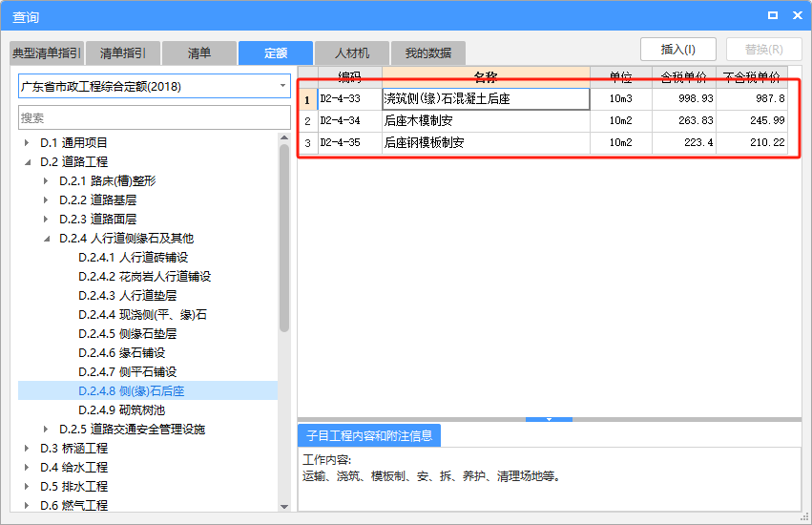
Task: Click price cell 210.22
Action: click(x=752, y=142)
